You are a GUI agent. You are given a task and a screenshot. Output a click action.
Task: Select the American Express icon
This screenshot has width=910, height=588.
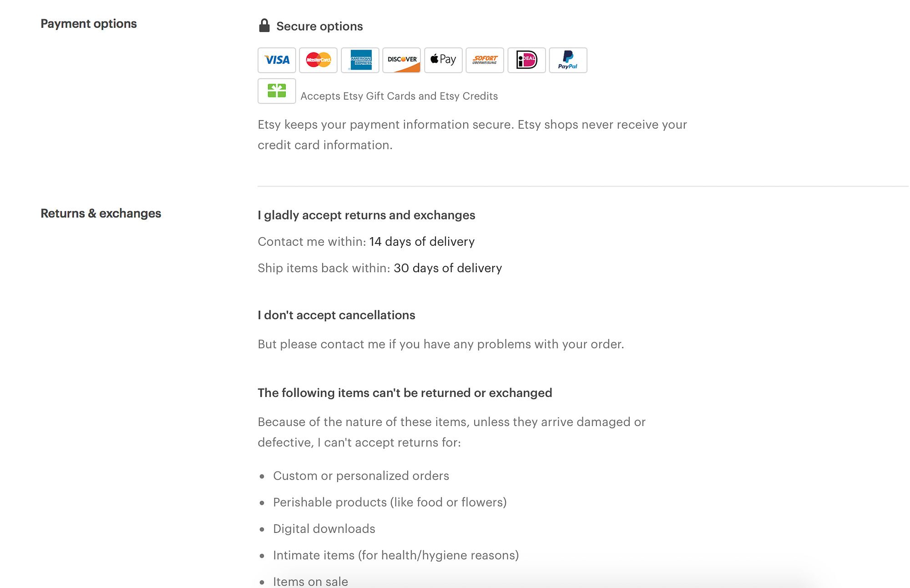pyautogui.click(x=359, y=60)
